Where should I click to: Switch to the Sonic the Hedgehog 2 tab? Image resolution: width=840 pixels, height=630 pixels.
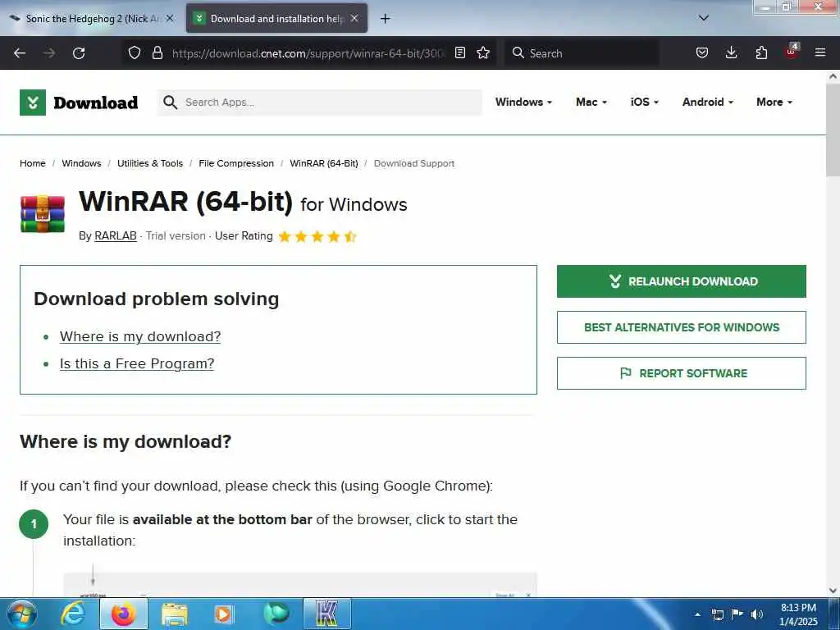(x=92, y=19)
